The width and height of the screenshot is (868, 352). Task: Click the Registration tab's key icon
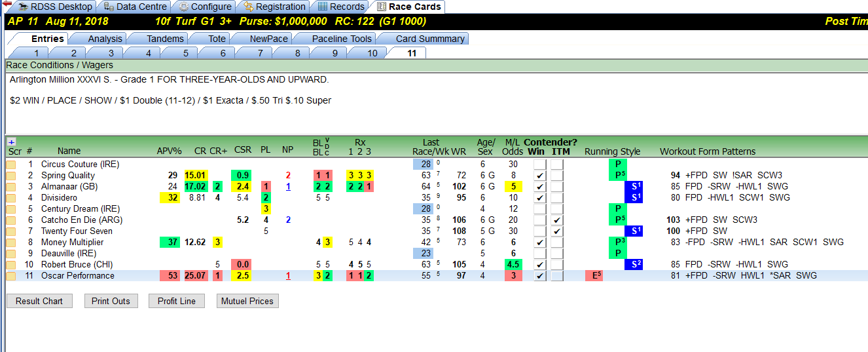[249, 7]
